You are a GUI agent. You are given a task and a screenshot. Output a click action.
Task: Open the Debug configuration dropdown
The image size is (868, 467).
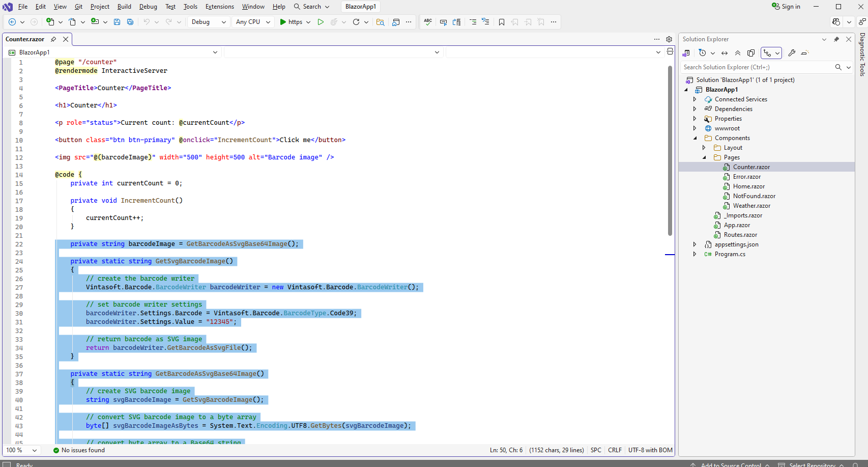coord(209,22)
